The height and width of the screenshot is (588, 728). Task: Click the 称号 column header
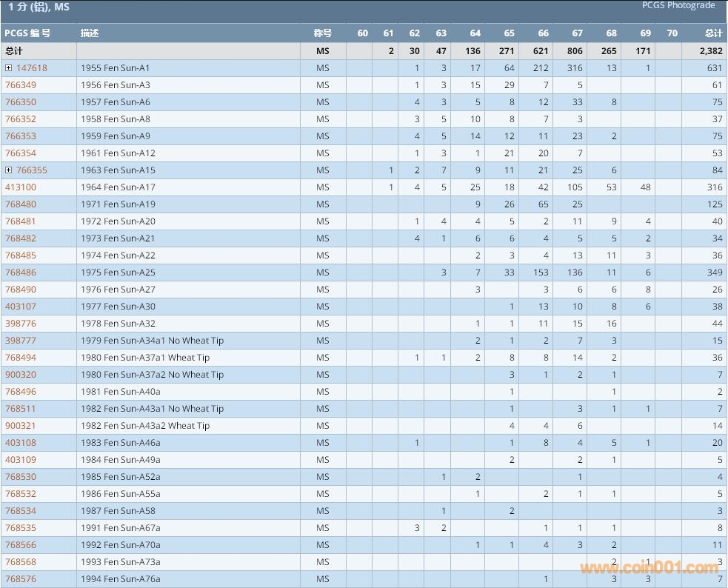pos(322,33)
